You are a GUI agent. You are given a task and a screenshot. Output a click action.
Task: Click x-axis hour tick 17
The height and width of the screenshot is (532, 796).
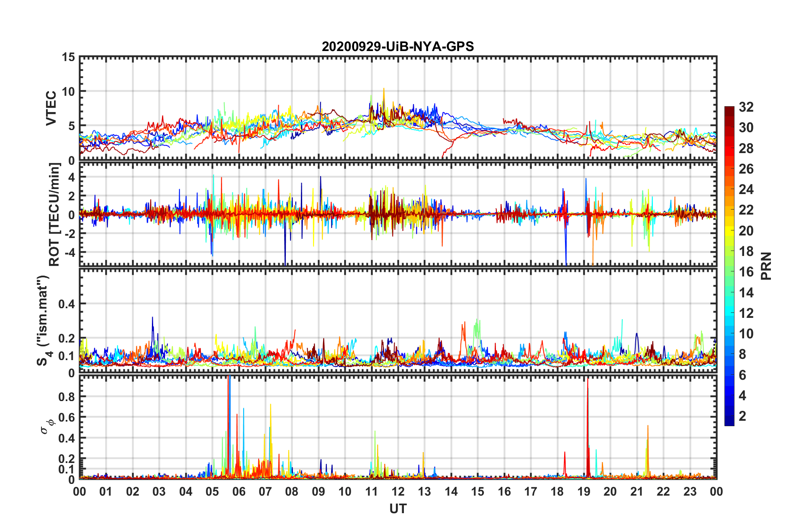[531, 491]
